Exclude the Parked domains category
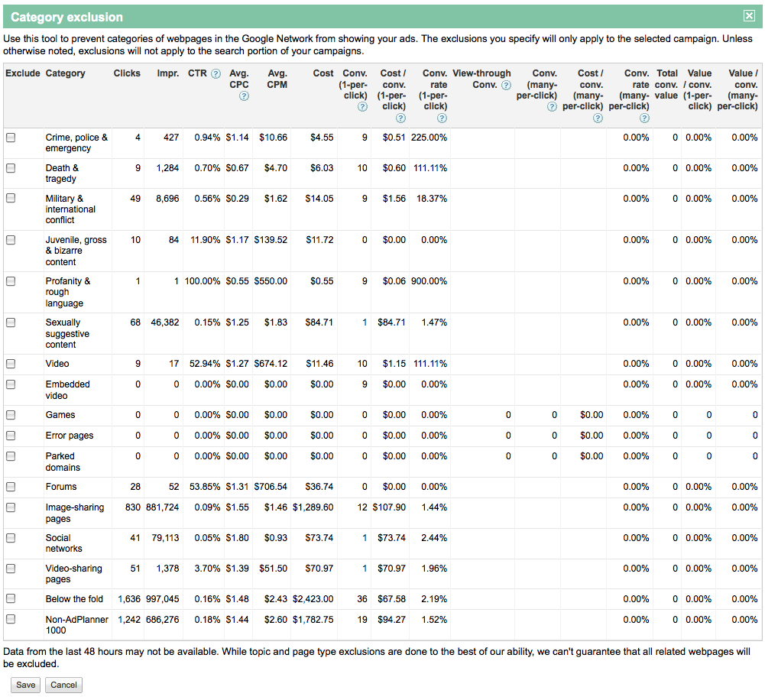The height and width of the screenshot is (700, 765). coord(11,456)
